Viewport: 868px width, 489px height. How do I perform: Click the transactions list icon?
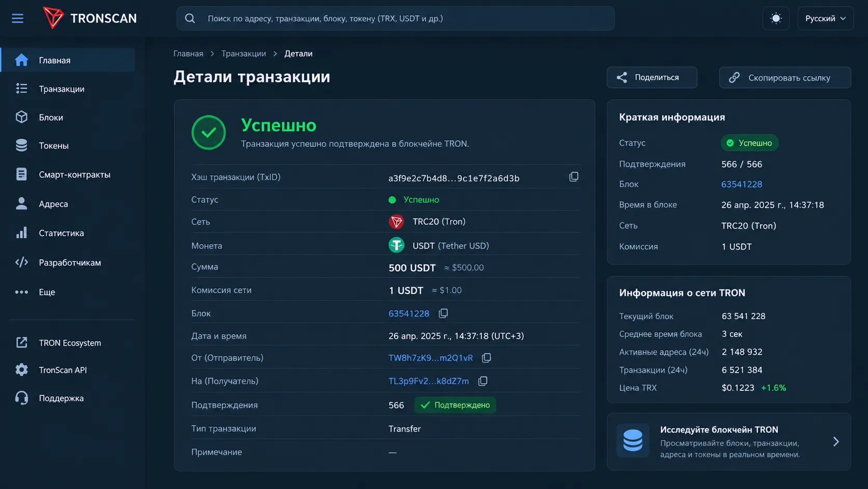(x=21, y=89)
